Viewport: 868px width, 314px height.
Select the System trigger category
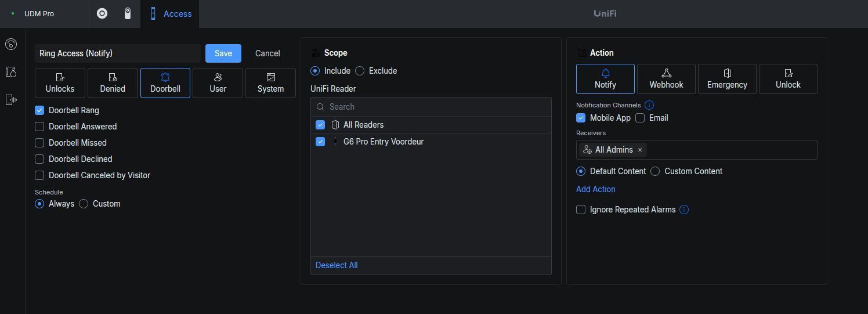[270, 83]
